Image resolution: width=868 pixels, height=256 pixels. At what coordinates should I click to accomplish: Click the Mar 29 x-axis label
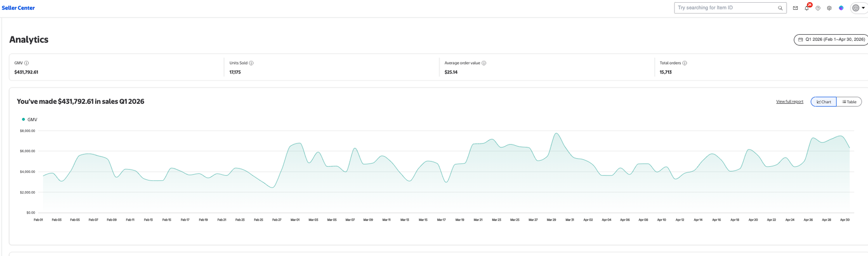[x=552, y=220]
